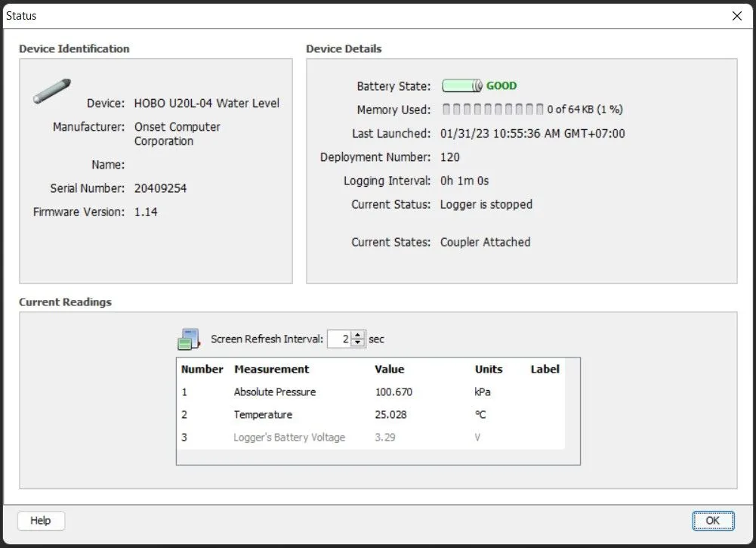The width and height of the screenshot is (756, 548).
Task: Close the Status dialog window
Action: click(736, 16)
